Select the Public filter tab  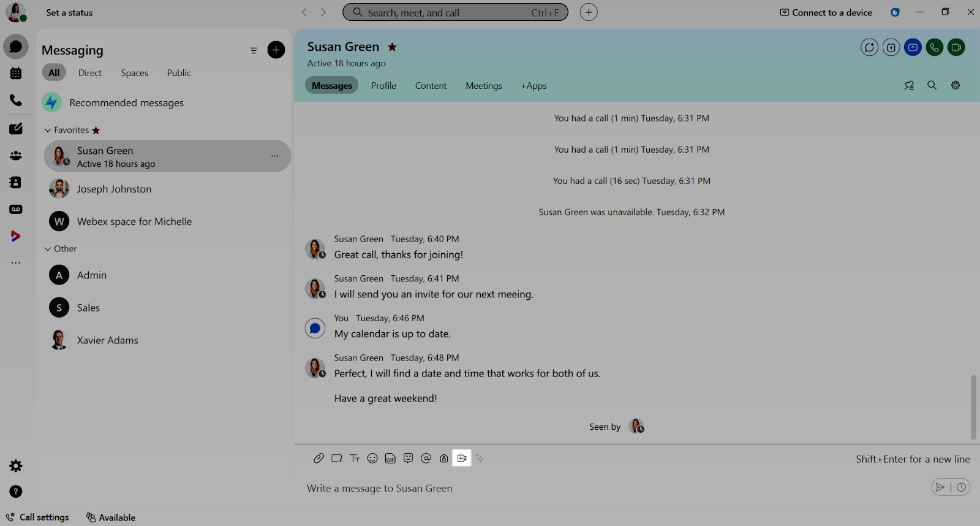point(179,73)
